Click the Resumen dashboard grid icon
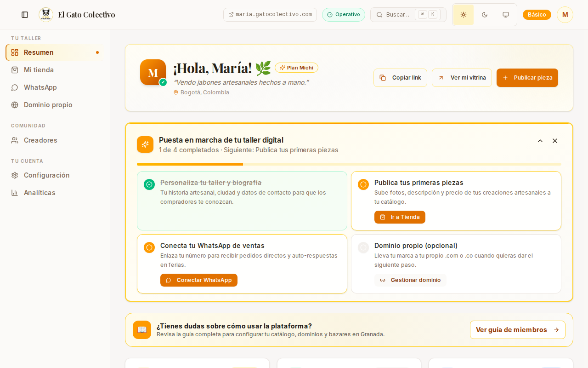The height and width of the screenshot is (368, 588). (15, 52)
